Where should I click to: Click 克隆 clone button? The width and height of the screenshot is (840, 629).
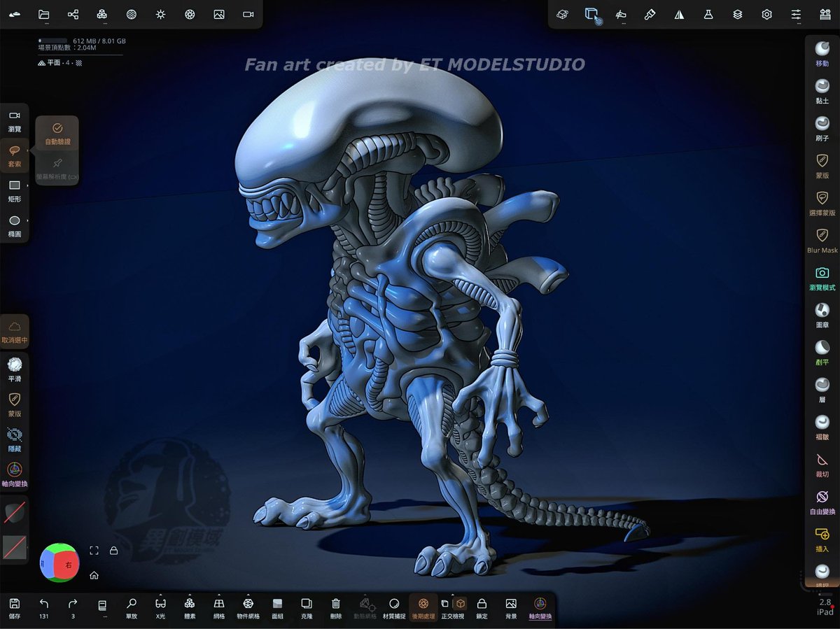point(307,608)
